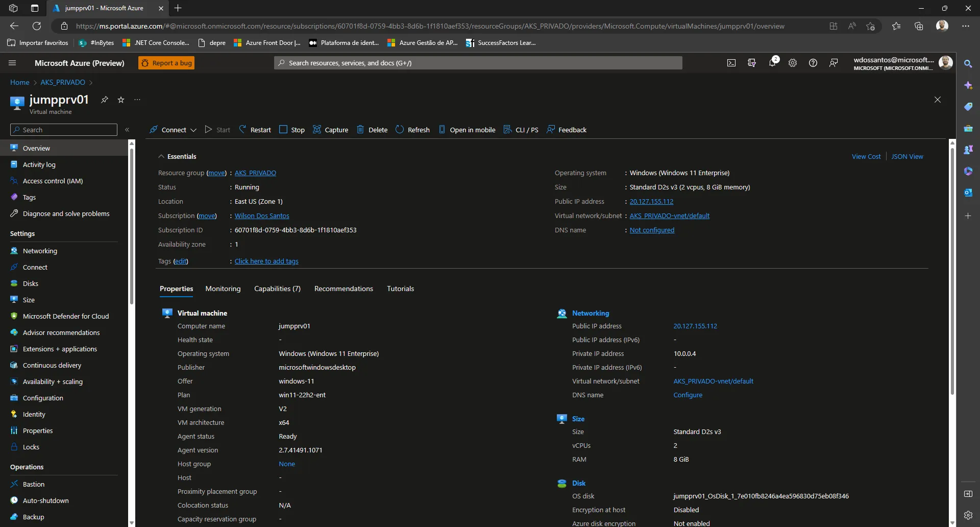Switch to the Recommendations tab

(344, 289)
